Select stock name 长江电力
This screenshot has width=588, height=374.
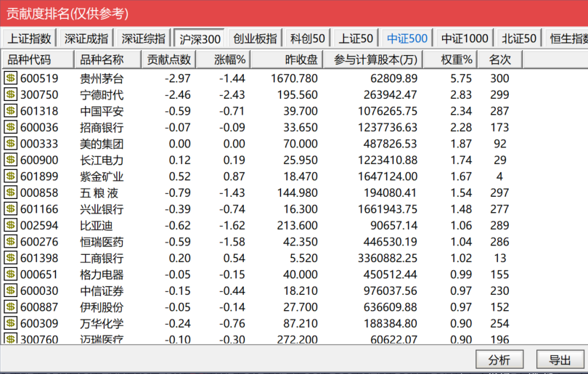[x=102, y=160]
